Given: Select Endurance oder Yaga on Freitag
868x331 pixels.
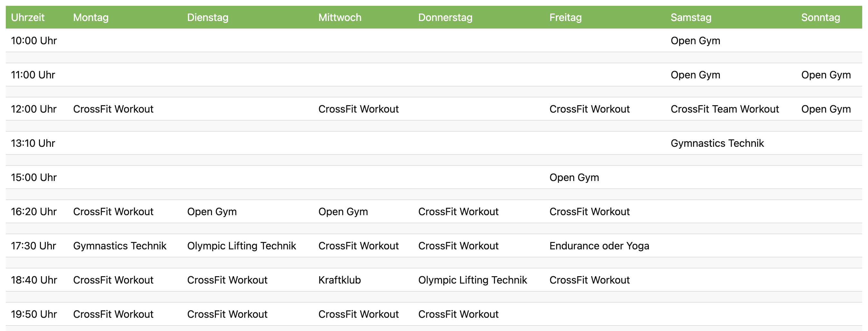Looking at the screenshot, I should coord(599,246).
